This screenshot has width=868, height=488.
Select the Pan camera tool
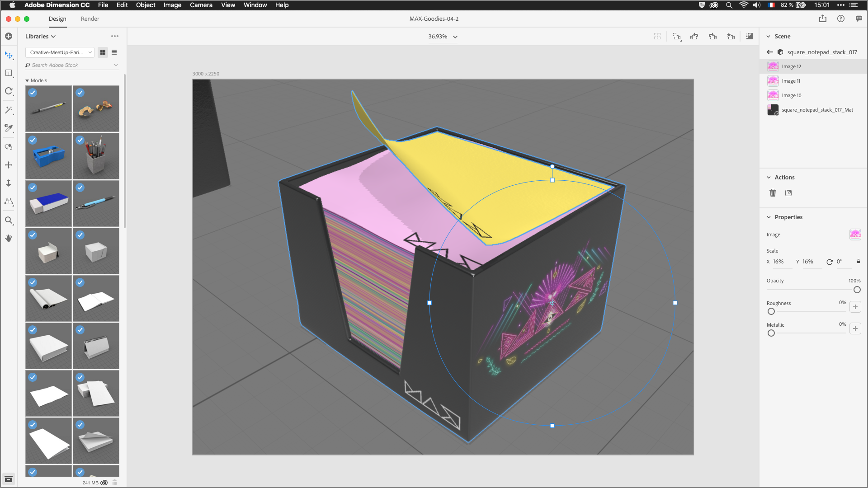9,165
